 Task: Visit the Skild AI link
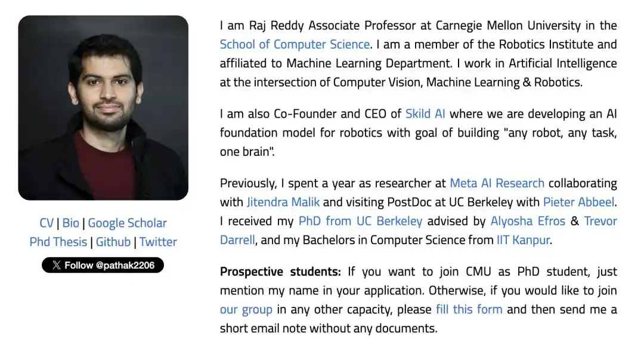click(x=425, y=114)
